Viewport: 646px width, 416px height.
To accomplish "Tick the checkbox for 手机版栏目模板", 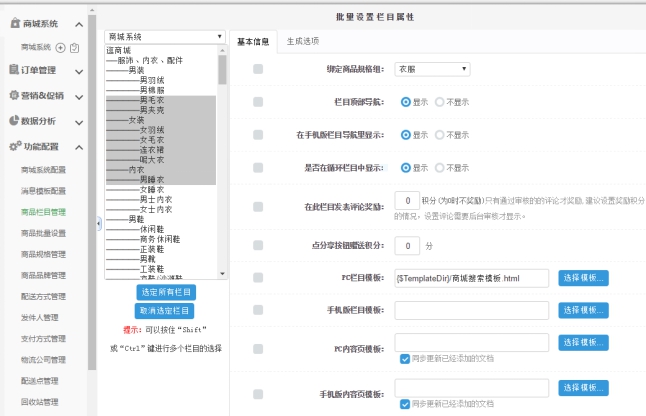I will [258, 310].
